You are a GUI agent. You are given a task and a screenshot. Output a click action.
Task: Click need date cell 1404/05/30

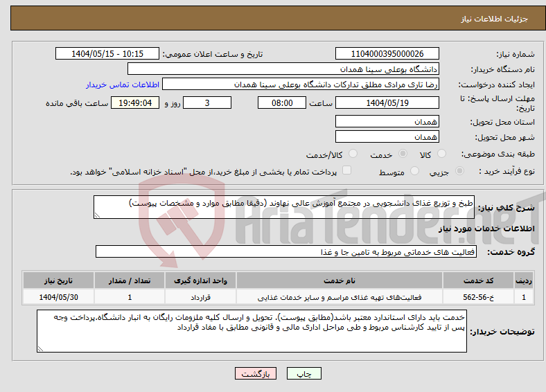[58, 297]
